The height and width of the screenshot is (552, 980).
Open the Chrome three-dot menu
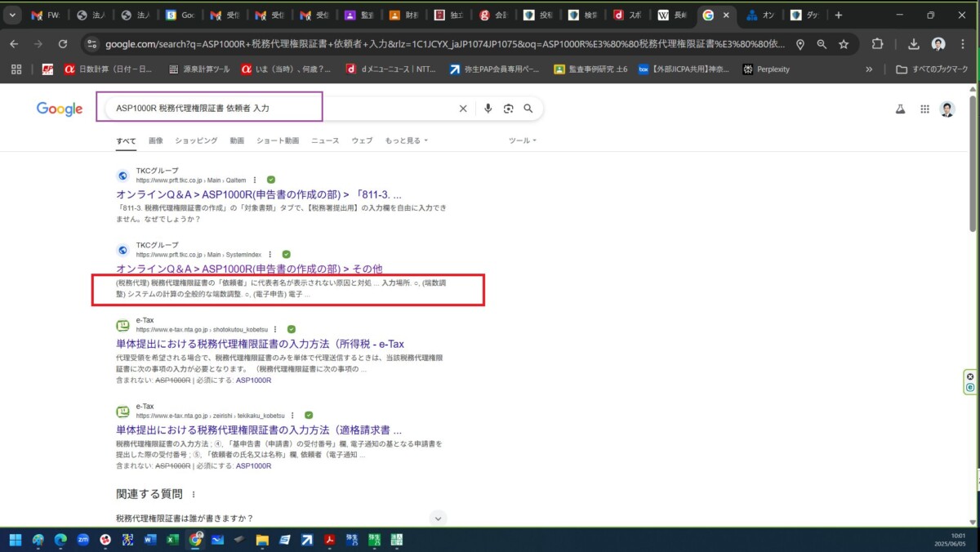pos(962,44)
